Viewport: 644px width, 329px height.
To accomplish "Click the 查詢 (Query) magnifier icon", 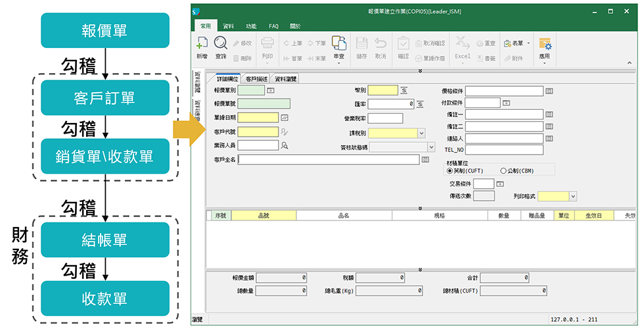I will [x=221, y=44].
